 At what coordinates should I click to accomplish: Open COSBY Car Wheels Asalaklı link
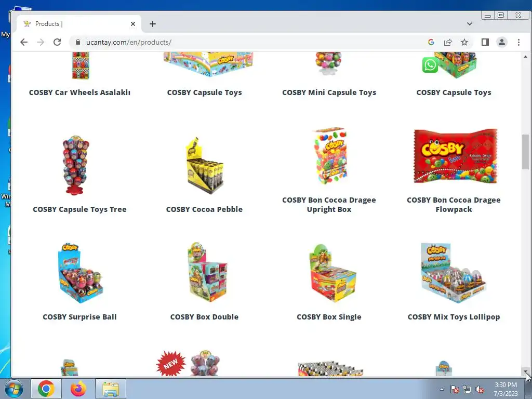coord(79,92)
